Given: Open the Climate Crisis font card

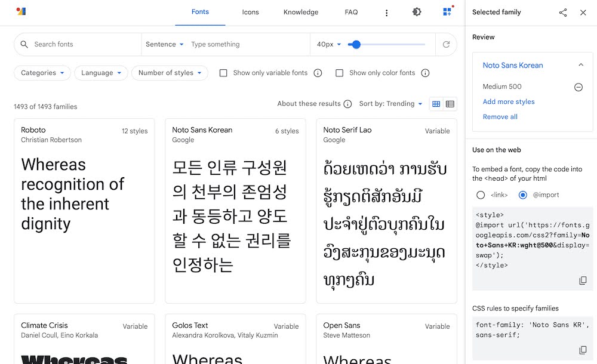Looking at the screenshot, I should [x=84, y=339].
